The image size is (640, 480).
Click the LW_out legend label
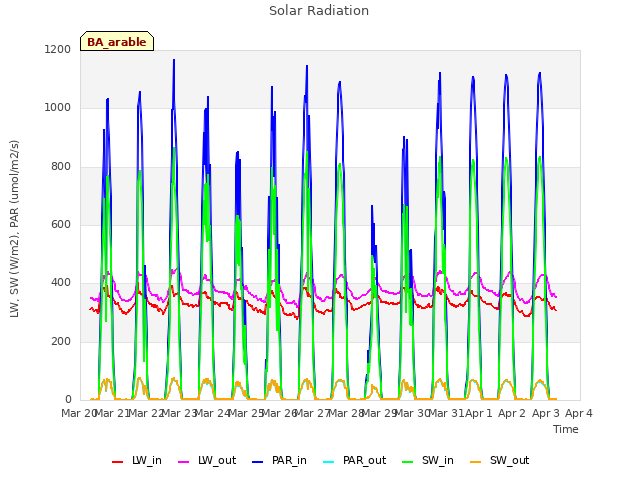click(x=217, y=461)
